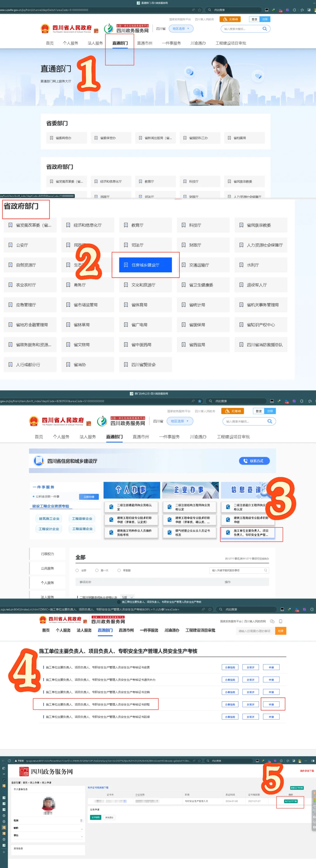The image size is (316, 868).
Task: Click the document icon beside 省档案局
Action: pyautogui.click(x=229, y=138)
